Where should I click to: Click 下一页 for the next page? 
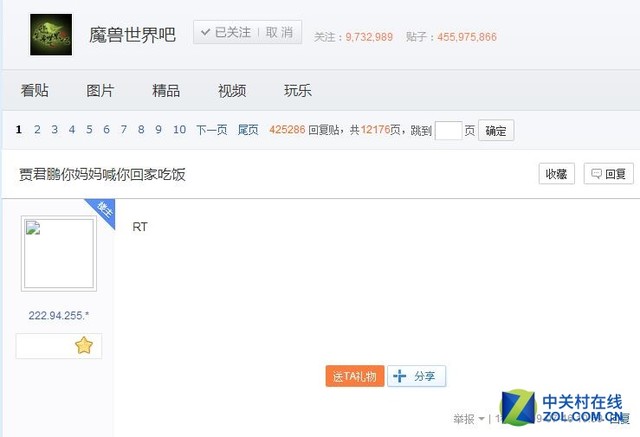tap(211, 130)
